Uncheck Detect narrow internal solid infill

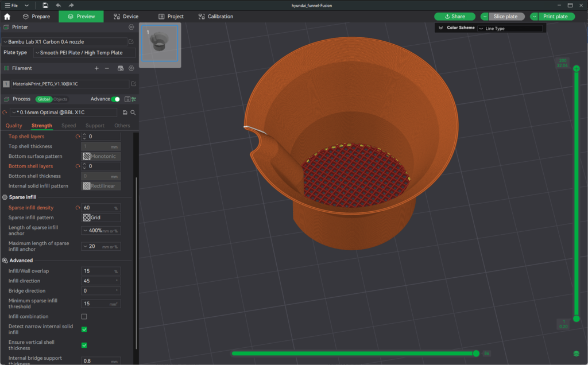pos(84,329)
